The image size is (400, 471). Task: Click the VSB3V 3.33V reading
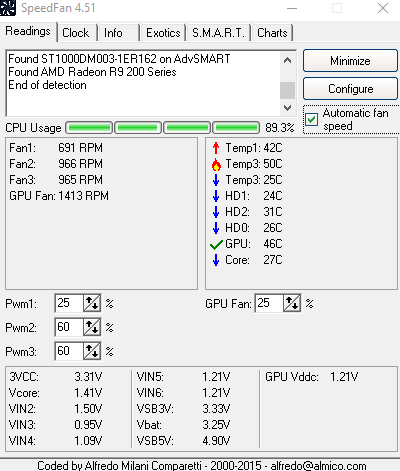point(183,409)
